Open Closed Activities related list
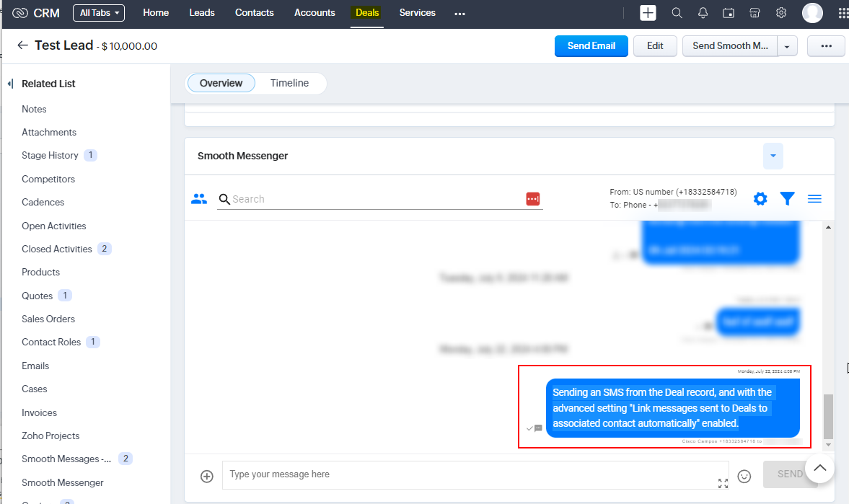 pyautogui.click(x=57, y=249)
